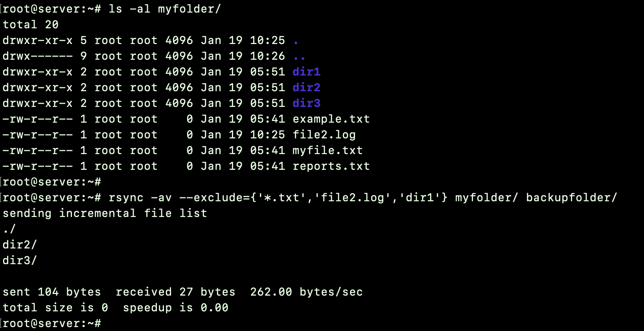644x331 pixels.
Task: Click the myfile.txt filename
Action: 328,151
